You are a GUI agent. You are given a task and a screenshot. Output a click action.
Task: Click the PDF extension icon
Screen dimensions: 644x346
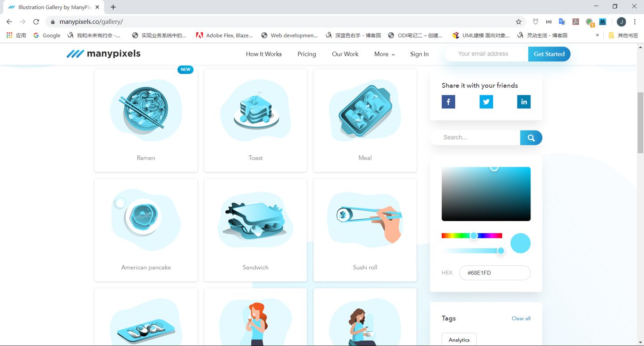576,21
